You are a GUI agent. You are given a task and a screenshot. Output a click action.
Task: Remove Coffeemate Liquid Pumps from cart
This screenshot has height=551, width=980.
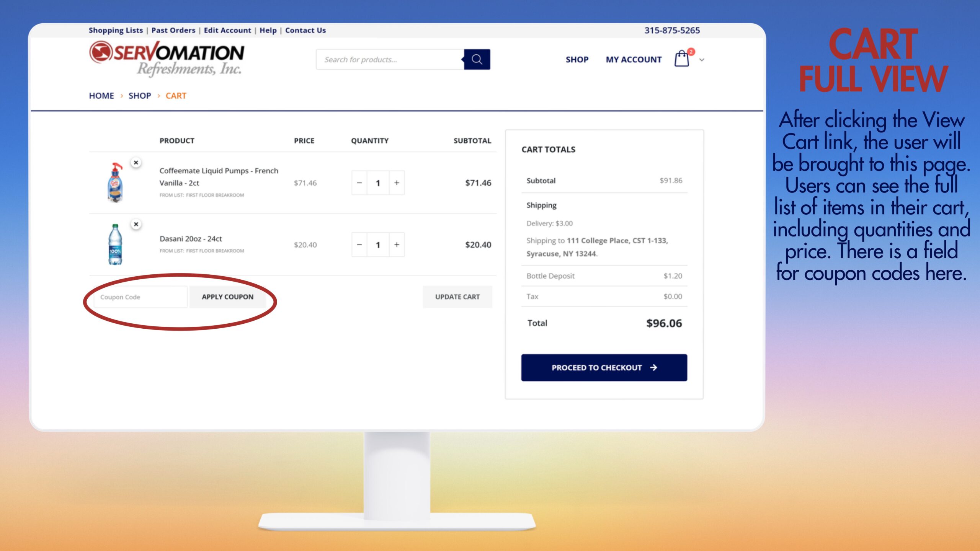[136, 163]
